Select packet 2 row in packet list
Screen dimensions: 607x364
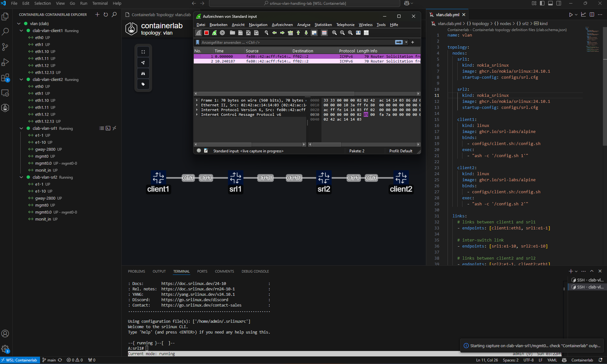(307, 61)
